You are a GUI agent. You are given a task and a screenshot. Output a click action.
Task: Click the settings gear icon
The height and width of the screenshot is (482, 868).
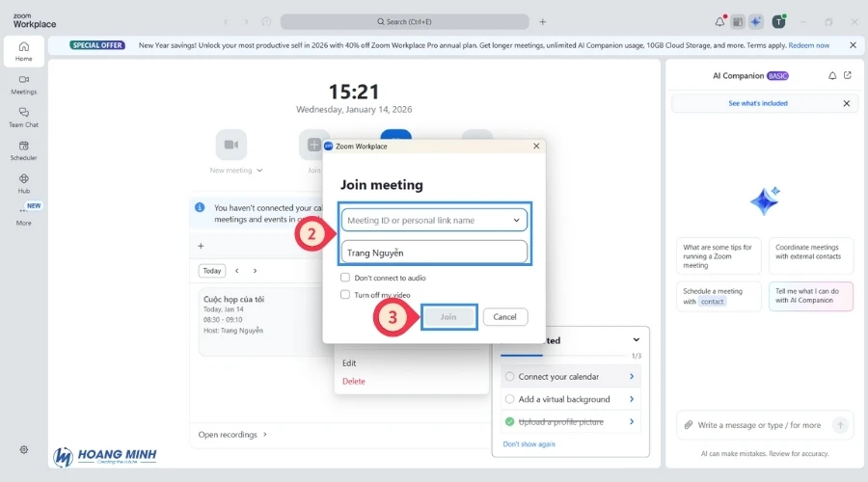pyautogui.click(x=24, y=449)
